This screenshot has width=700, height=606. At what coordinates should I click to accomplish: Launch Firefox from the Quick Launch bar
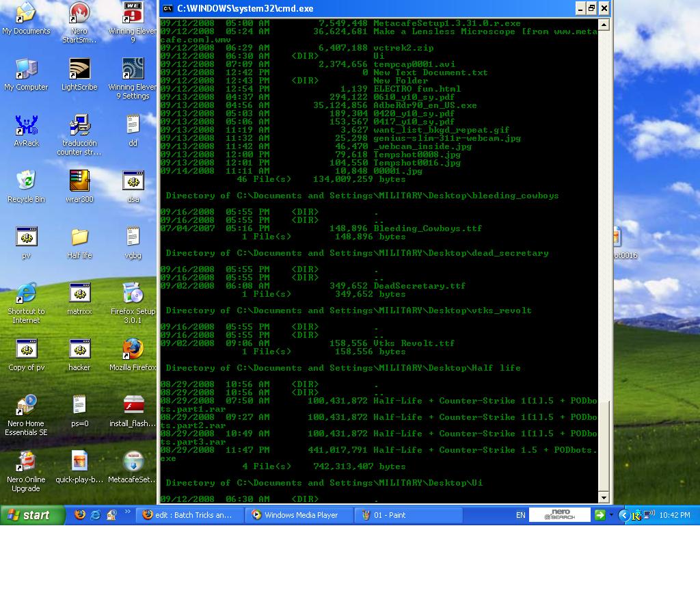(x=80, y=515)
